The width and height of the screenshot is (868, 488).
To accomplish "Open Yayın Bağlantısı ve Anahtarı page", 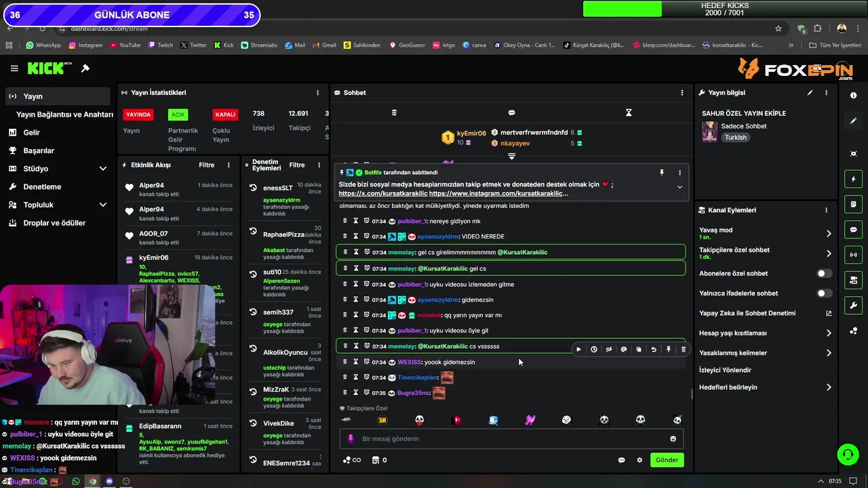I will click(64, 115).
